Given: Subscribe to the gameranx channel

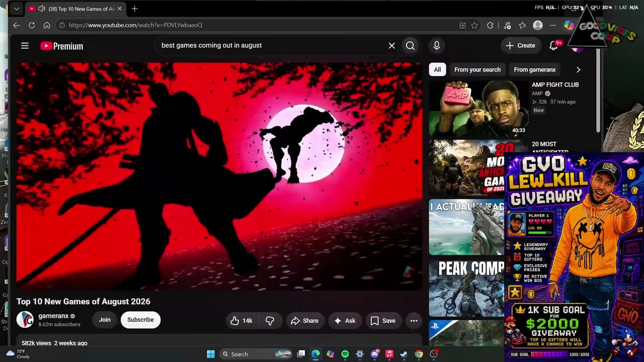Looking at the screenshot, I should click(x=140, y=320).
